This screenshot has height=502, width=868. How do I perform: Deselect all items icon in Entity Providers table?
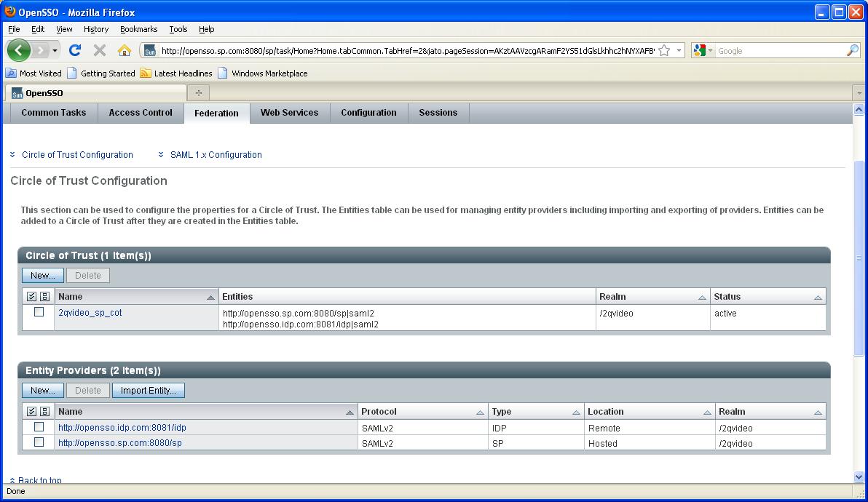pos(45,412)
